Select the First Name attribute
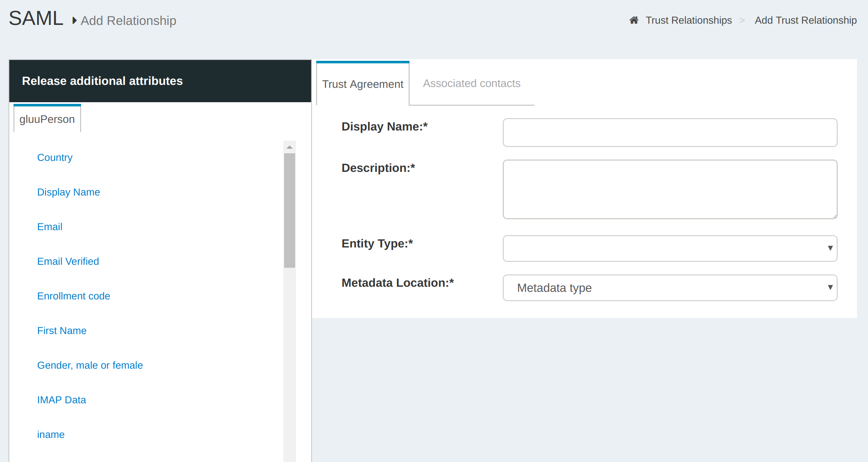The image size is (868, 462). [62, 331]
